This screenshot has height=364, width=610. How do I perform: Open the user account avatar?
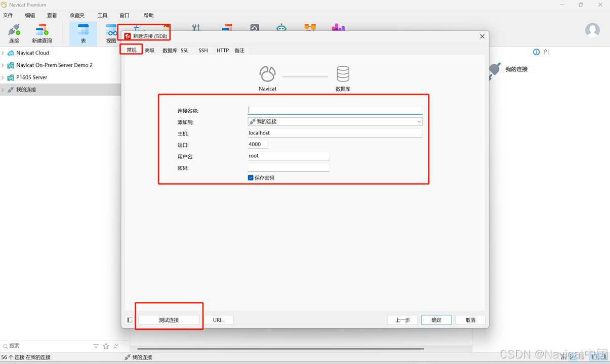point(592,30)
